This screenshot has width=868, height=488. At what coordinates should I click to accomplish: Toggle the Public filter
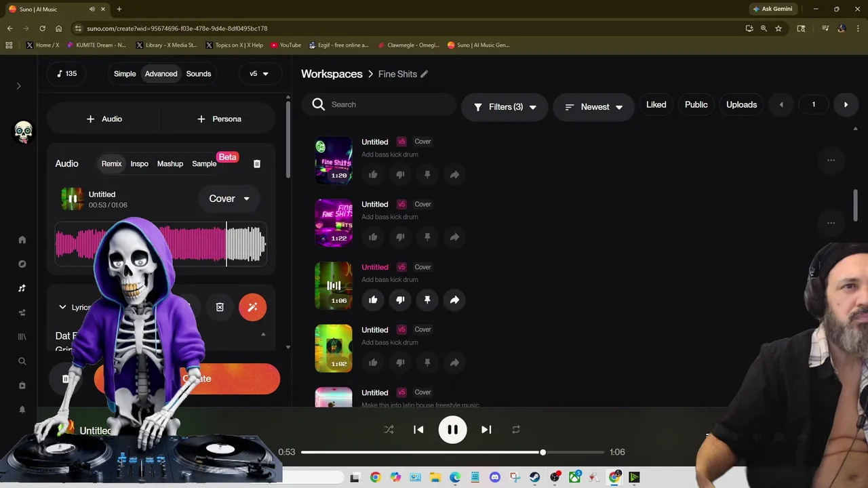(x=696, y=104)
